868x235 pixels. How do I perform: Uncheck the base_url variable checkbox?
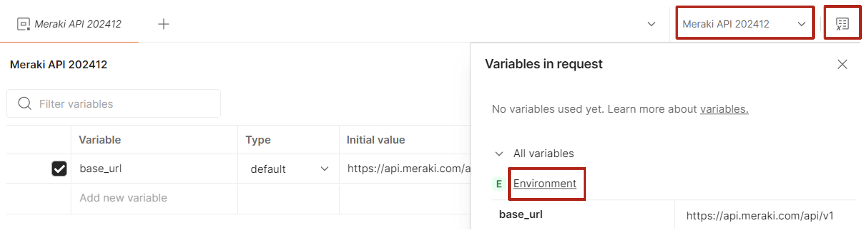click(x=59, y=169)
